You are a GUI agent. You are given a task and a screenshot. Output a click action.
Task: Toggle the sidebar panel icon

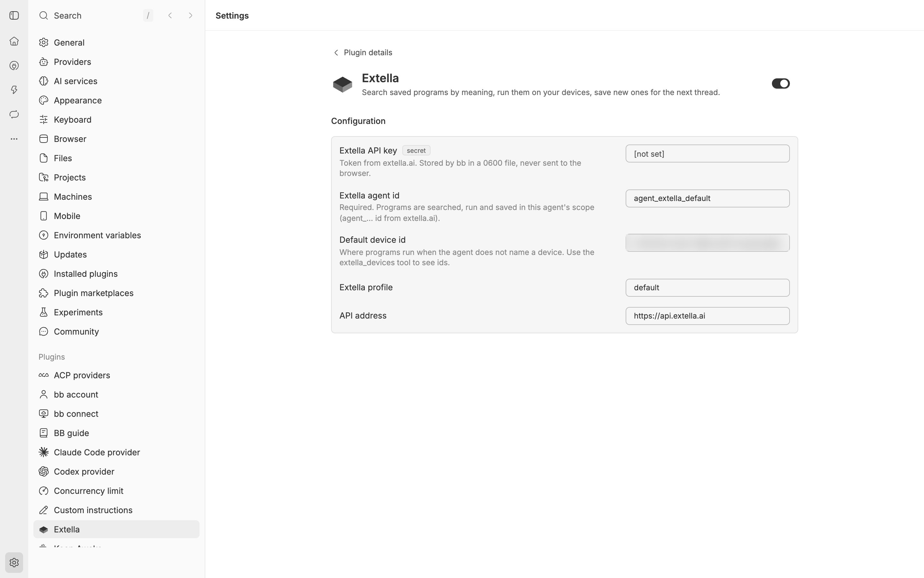tap(14, 15)
